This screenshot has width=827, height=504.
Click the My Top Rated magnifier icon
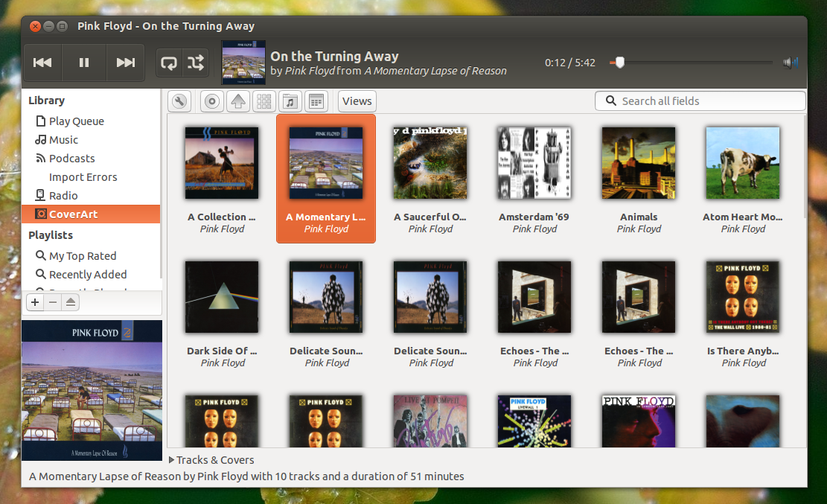[x=41, y=255]
